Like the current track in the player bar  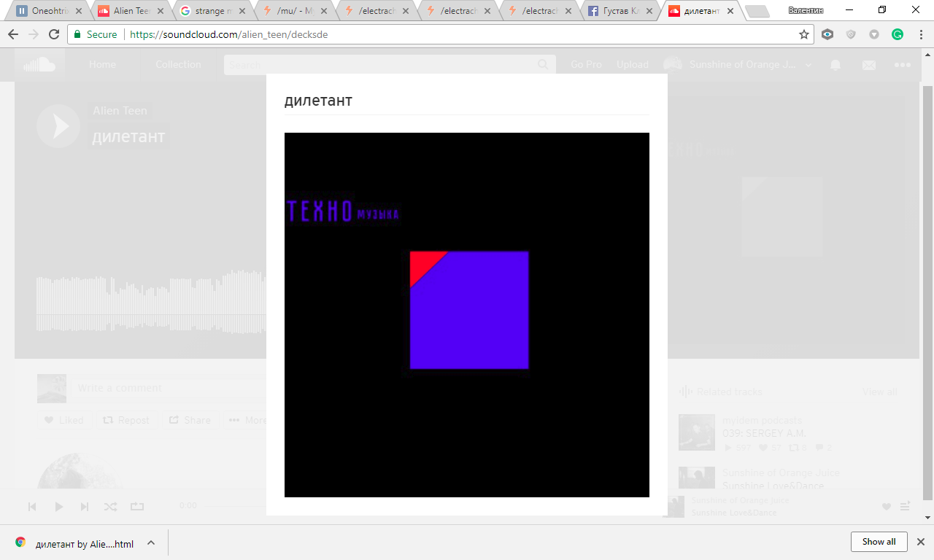[x=887, y=507]
